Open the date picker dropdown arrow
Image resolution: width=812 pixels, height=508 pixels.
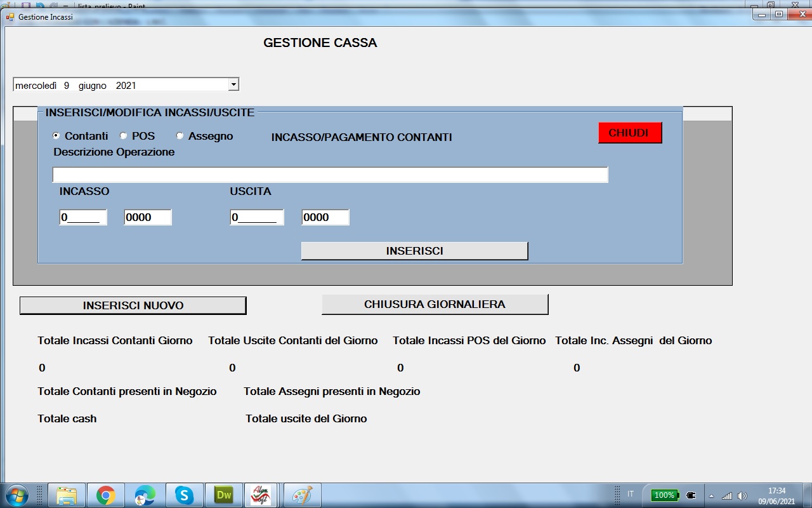point(233,84)
